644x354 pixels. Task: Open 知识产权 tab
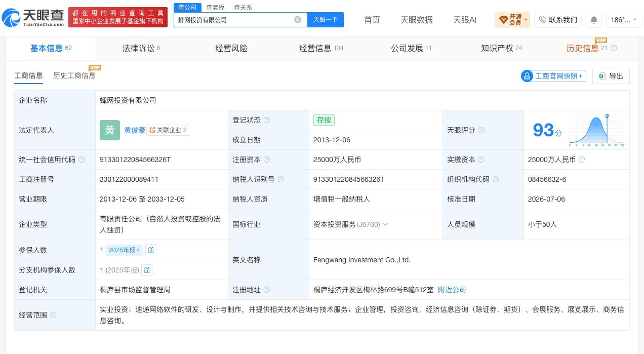[501, 48]
